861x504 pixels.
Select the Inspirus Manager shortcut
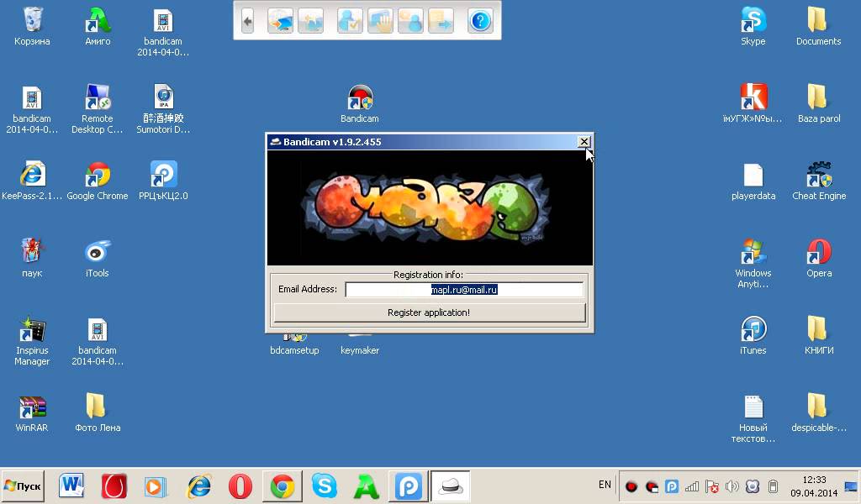coord(32,341)
